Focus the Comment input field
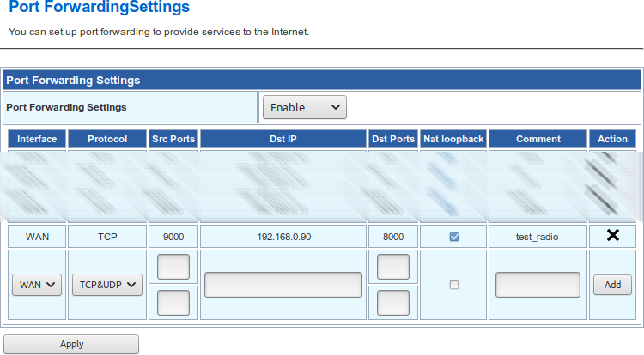 [x=538, y=285]
